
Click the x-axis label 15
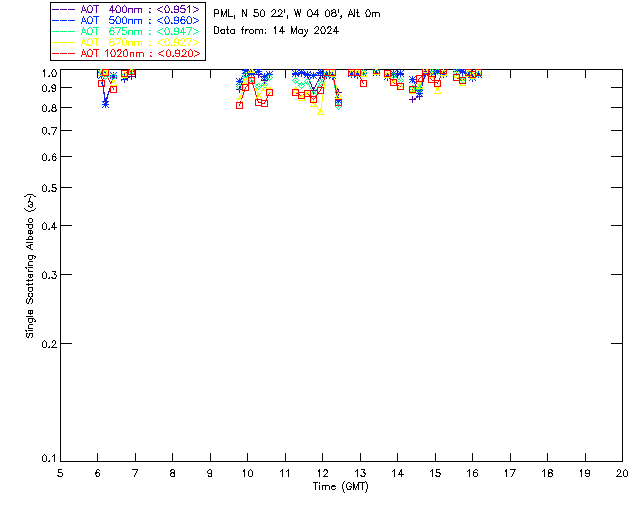[x=435, y=473]
